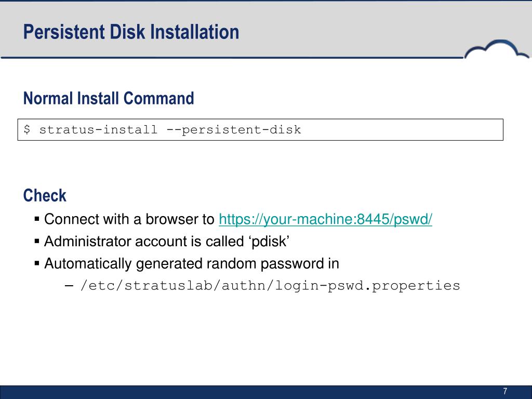This screenshot has width=532, height=399.
Task: Select the "Check" section heading
Action: [x=45, y=195]
